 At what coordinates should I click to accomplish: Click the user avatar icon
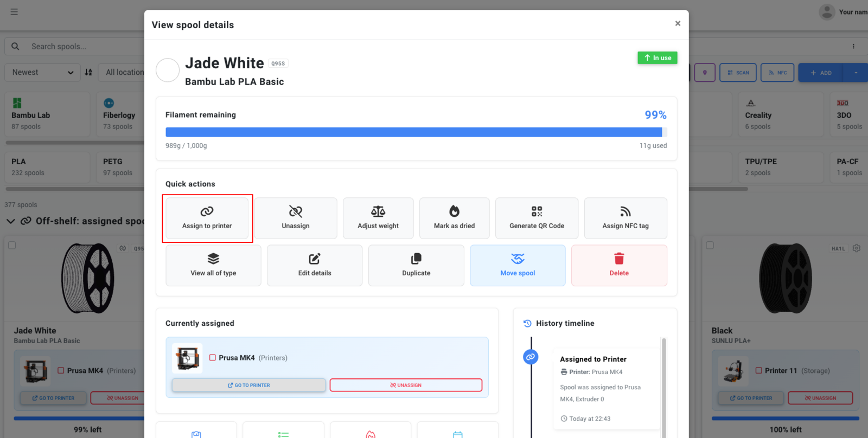point(827,12)
